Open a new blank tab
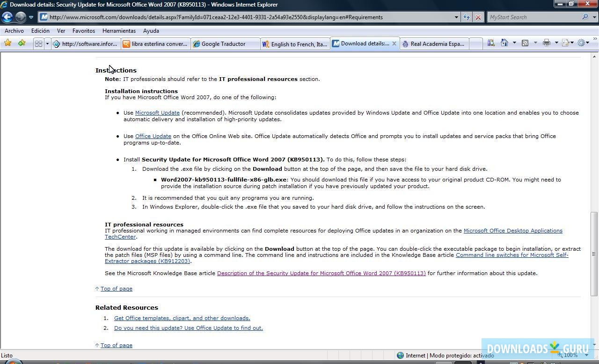This screenshot has height=364, width=599. click(475, 44)
